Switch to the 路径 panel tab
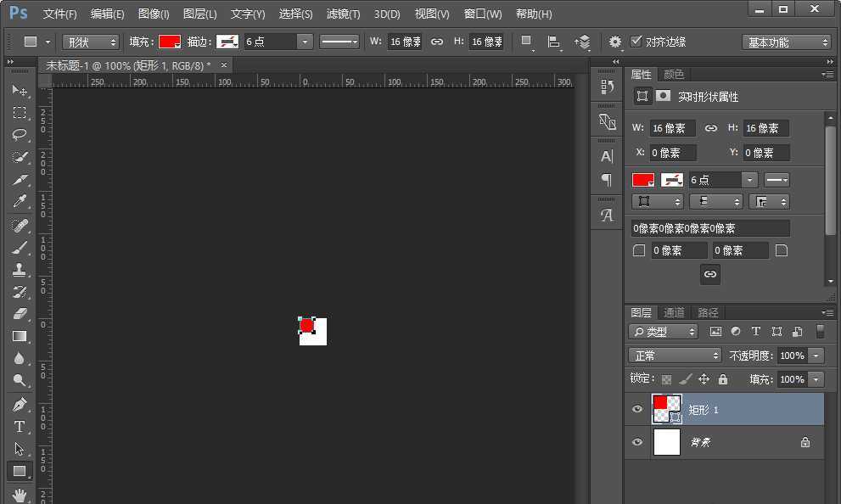Viewport: 841px width, 504px height. point(708,312)
